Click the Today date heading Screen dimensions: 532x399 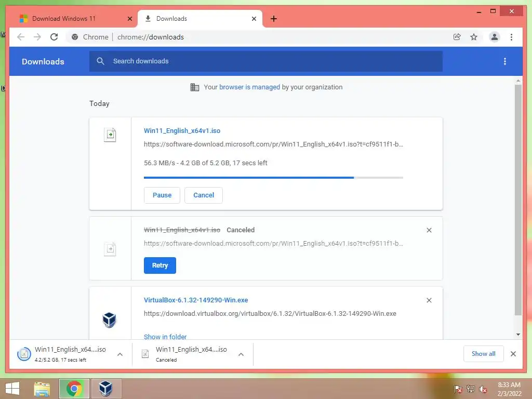pos(99,103)
